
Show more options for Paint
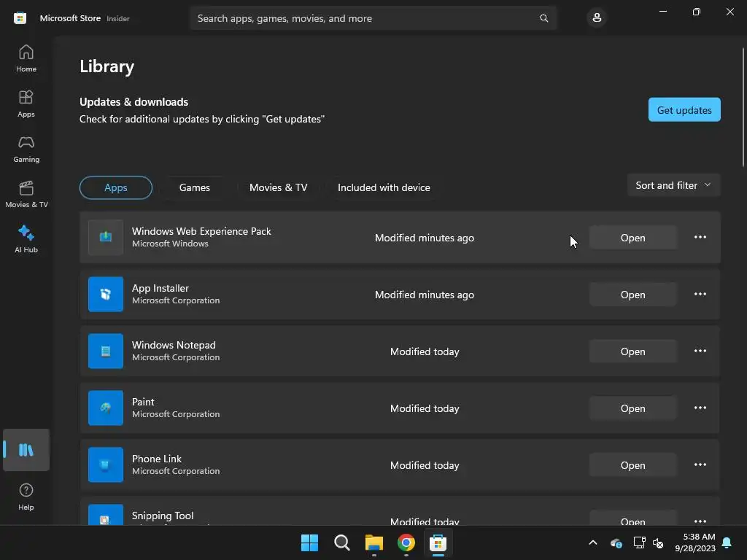click(x=700, y=408)
